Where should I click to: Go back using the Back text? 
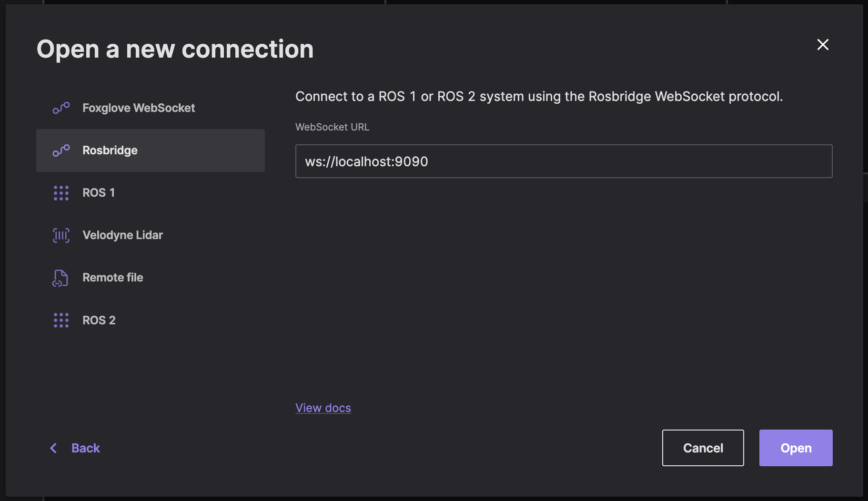[x=86, y=448]
